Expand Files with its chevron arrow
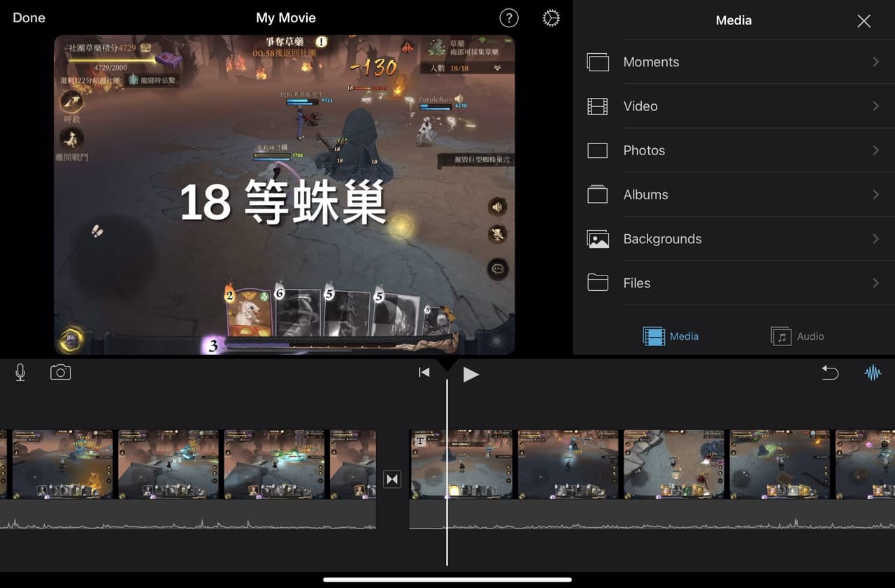 (875, 283)
